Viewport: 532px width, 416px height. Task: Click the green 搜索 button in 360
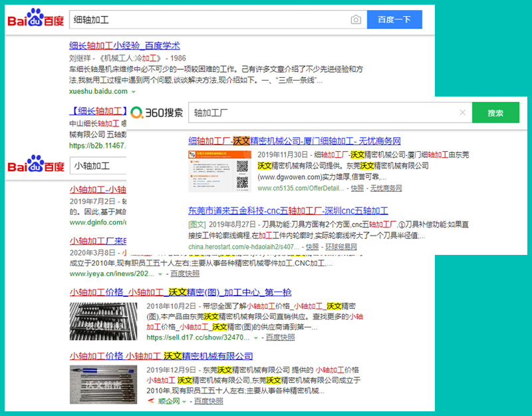click(x=495, y=112)
